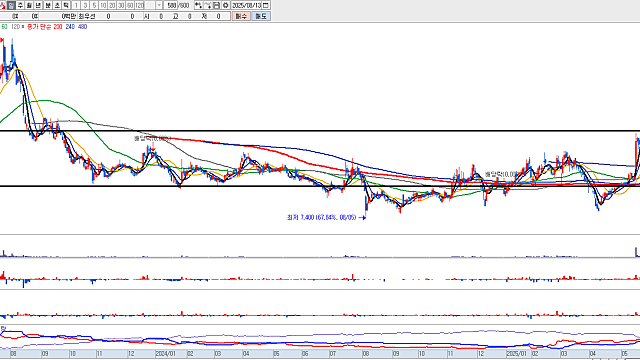Image resolution: width=640 pixels, height=360 pixels.
Task: Click the candle count field showing 580
Action: click(x=170, y=5)
